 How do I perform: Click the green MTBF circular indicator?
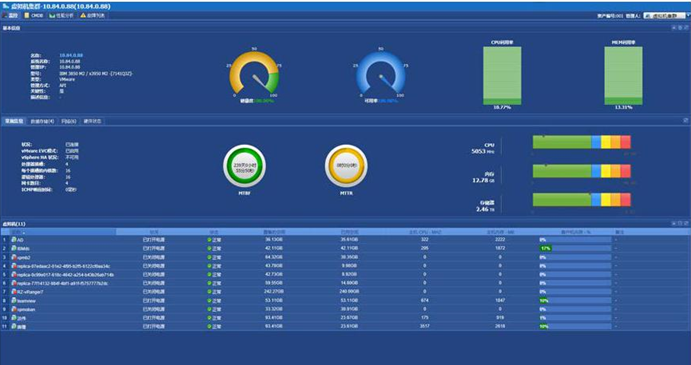click(x=244, y=166)
